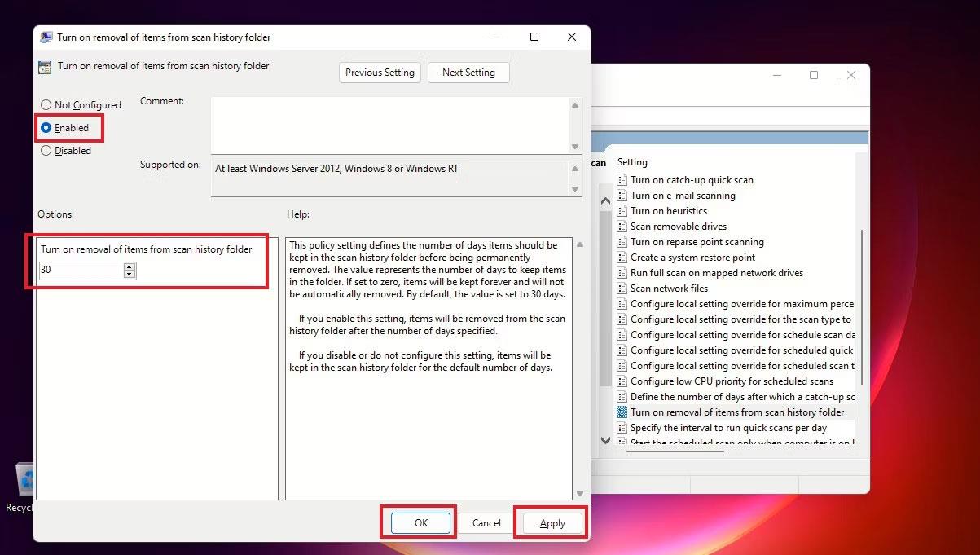
Task: Close the background Group Policy window
Action: click(x=850, y=75)
